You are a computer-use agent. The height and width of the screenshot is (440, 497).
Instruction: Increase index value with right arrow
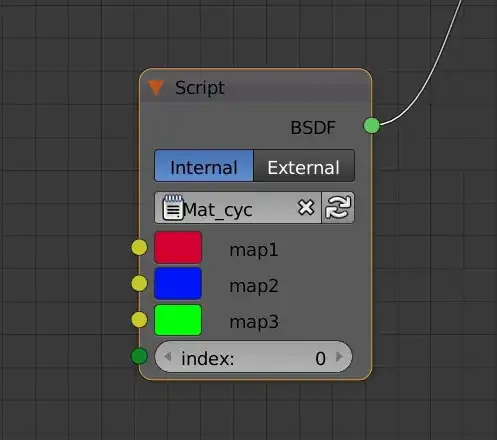pyautogui.click(x=340, y=357)
